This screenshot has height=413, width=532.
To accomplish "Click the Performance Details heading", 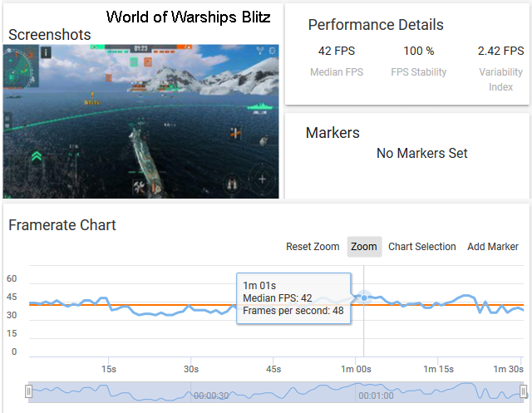I will click(376, 25).
